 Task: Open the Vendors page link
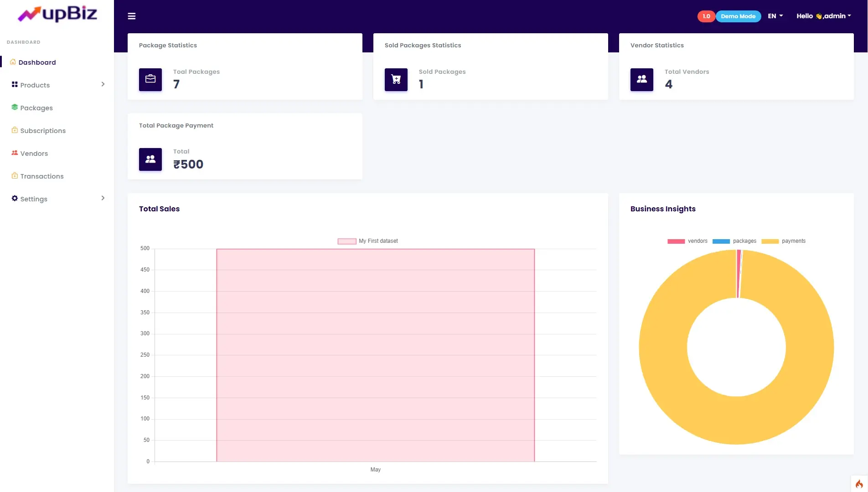[34, 154]
